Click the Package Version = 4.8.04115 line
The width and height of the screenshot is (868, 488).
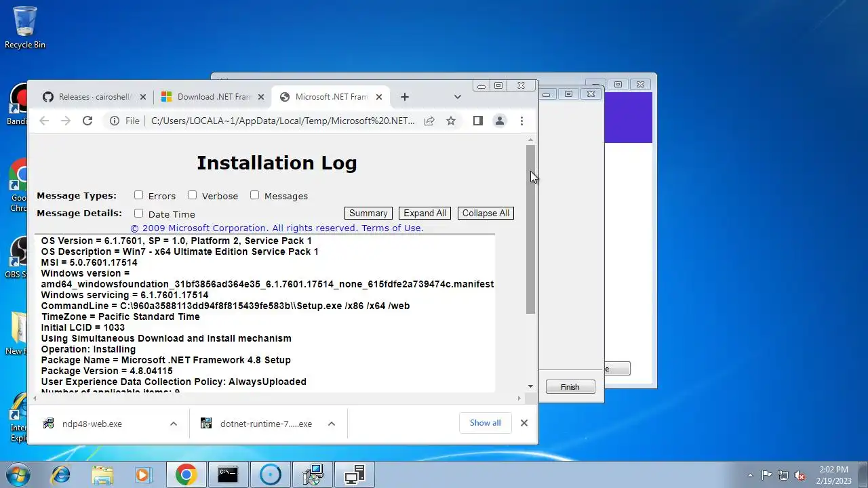pos(107,371)
